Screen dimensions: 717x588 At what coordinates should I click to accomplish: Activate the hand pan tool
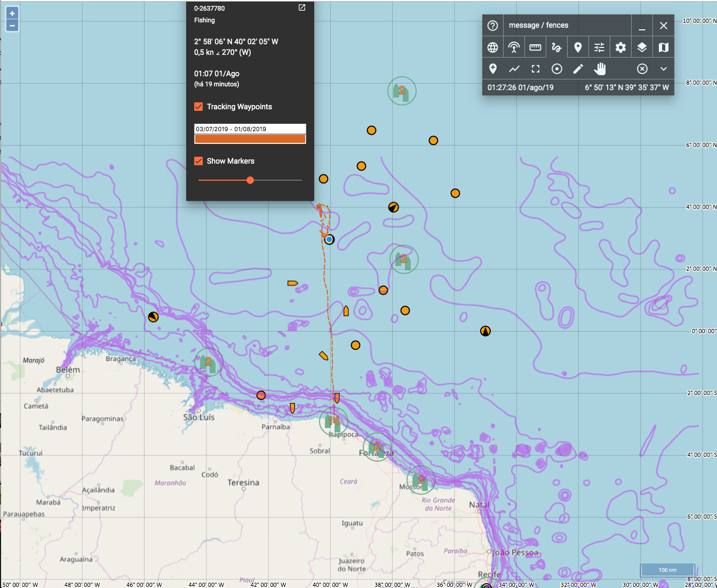point(600,69)
